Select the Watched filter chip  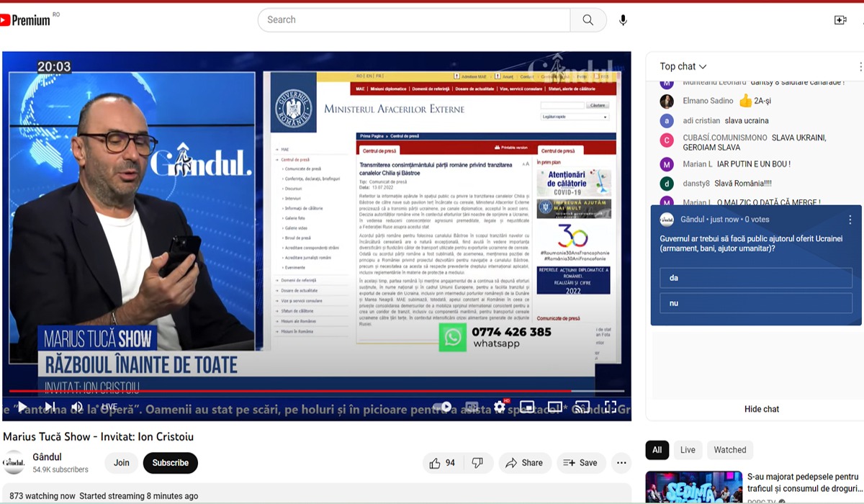coord(730,450)
